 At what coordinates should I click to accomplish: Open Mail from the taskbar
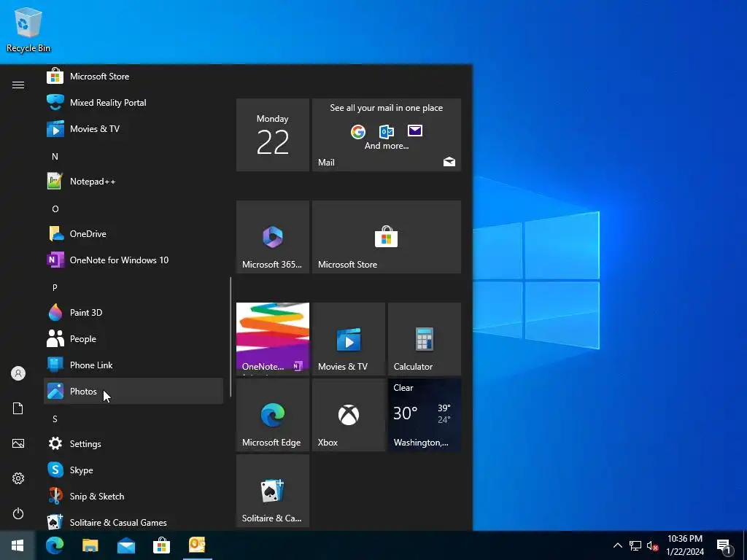(x=125, y=545)
